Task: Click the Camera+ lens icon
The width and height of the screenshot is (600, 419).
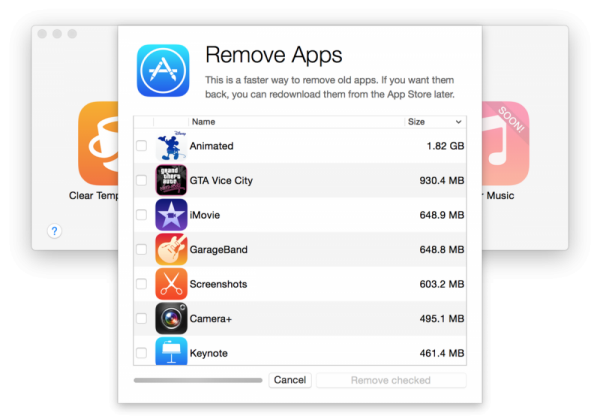Action: click(x=171, y=318)
